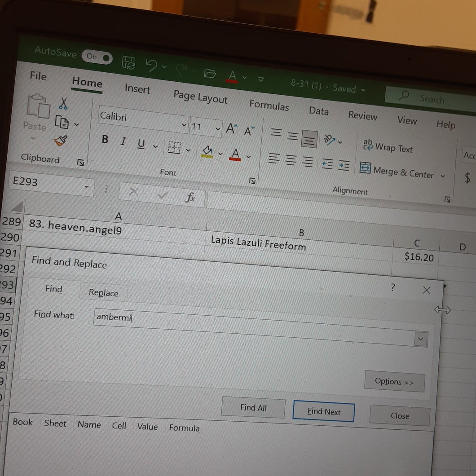The width and height of the screenshot is (476, 476).
Task: Open the Find what history dropdown arrow
Action: pyautogui.click(x=420, y=339)
